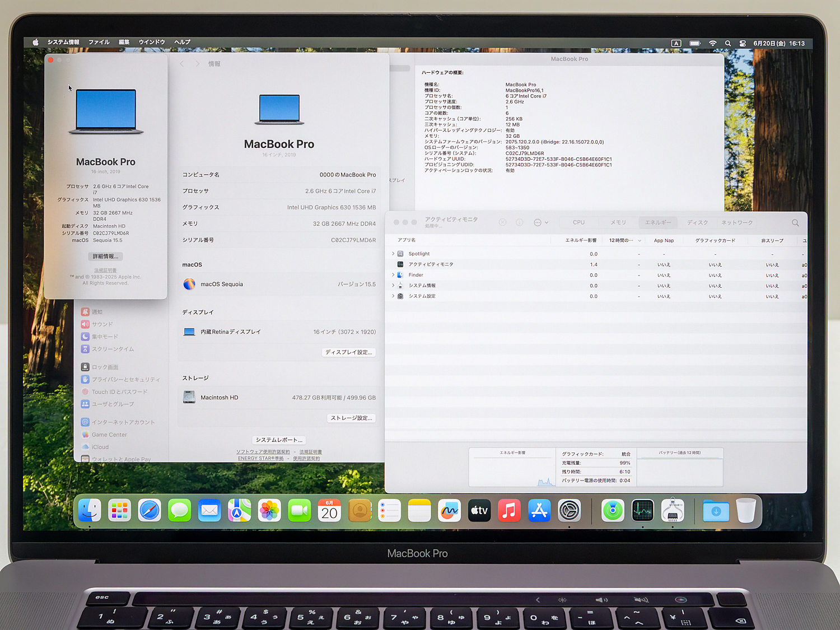Switch to the メモリ tab
The width and height of the screenshot is (840, 630).
click(618, 222)
